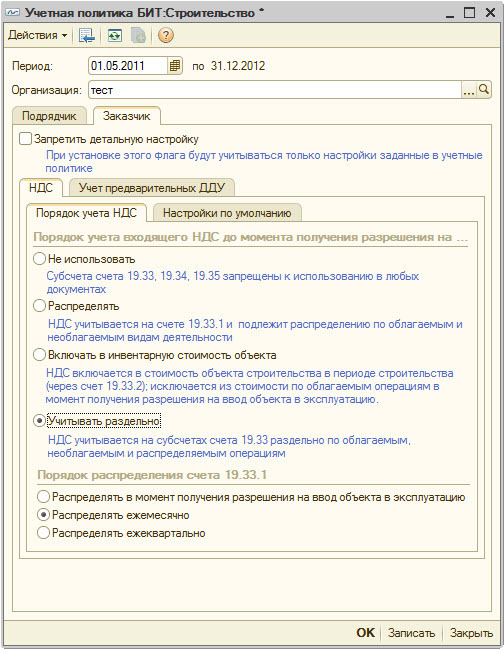Minimize the Учетная политика window

click(450, 13)
